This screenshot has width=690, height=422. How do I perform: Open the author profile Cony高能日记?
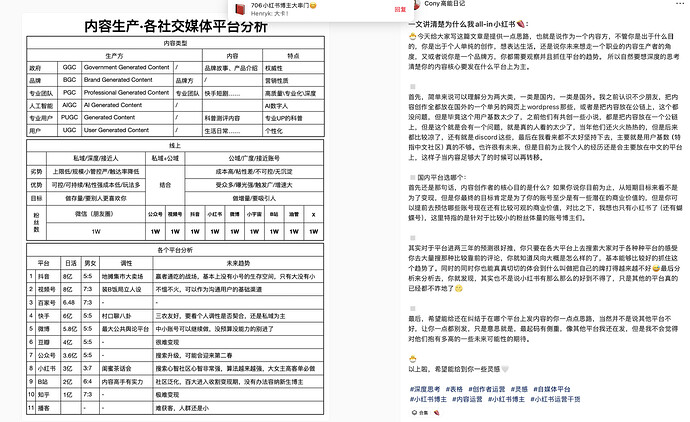click(444, 4)
